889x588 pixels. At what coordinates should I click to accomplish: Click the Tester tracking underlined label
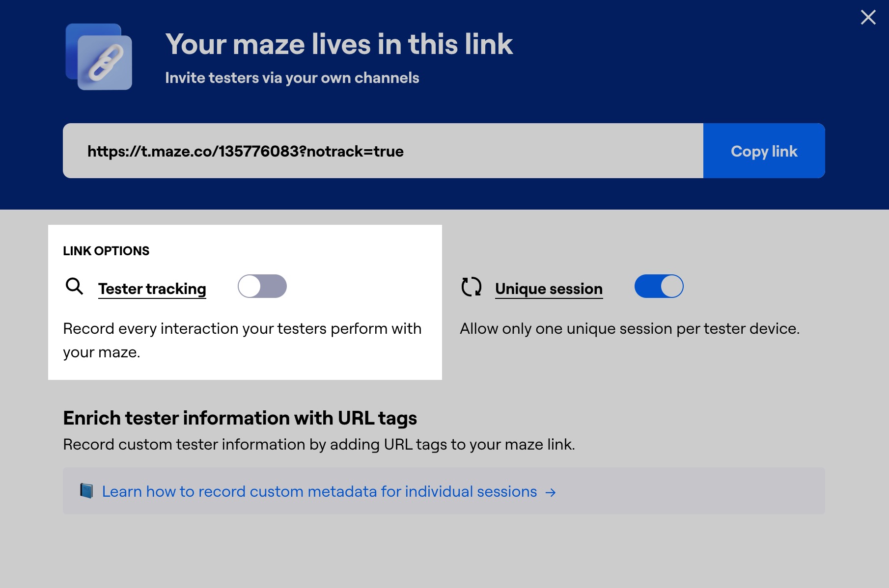click(x=152, y=289)
